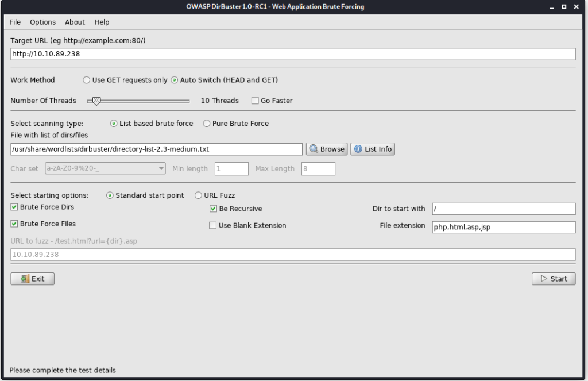Click the Number Of Threads slider handle

click(x=96, y=101)
